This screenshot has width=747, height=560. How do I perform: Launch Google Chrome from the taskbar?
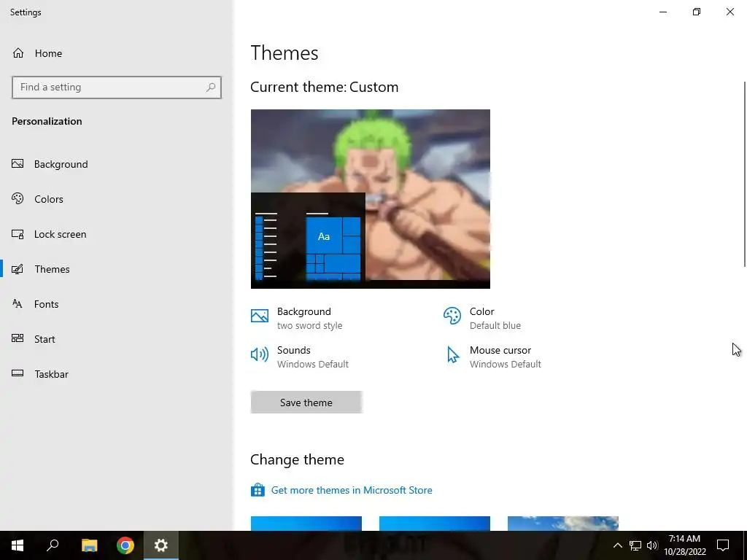pyautogui.click(x=125, y=545)
